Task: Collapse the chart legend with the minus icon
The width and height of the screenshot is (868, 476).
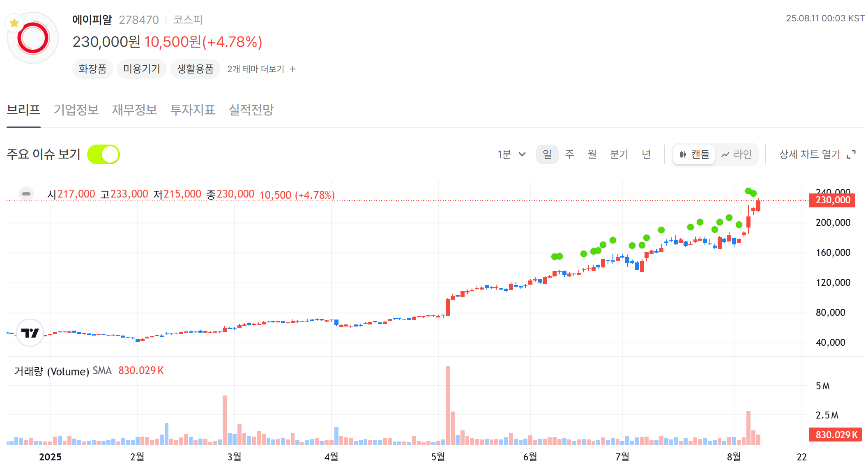Action: [x=26, y=194]
